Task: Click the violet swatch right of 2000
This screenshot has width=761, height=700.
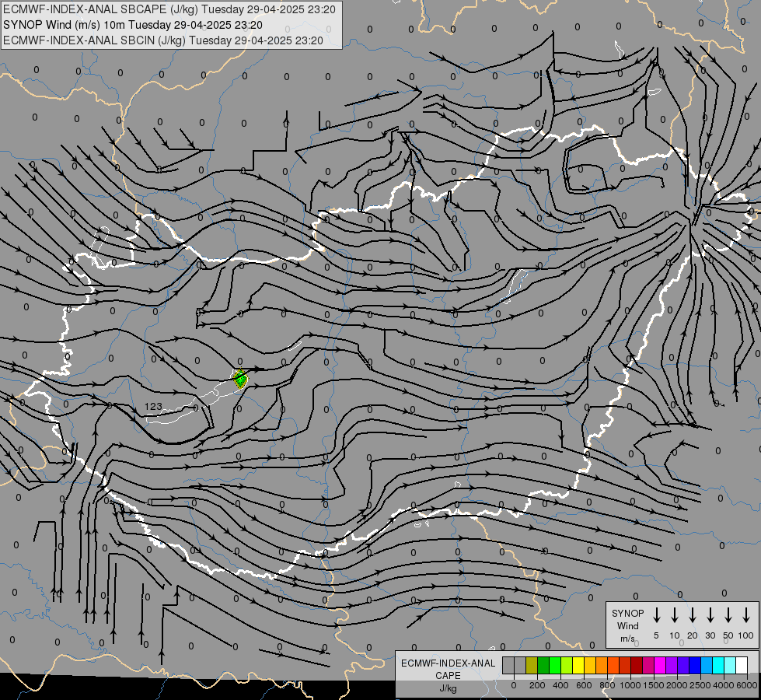Action: [x=683, y=665]
